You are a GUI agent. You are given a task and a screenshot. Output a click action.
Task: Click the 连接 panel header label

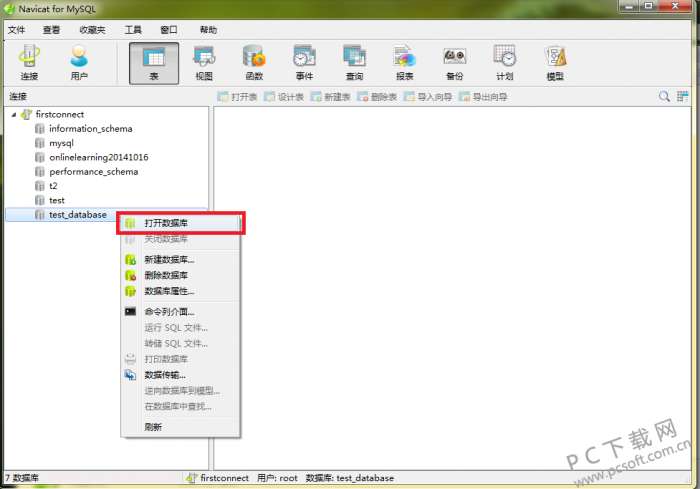click(x=18, y=96)
